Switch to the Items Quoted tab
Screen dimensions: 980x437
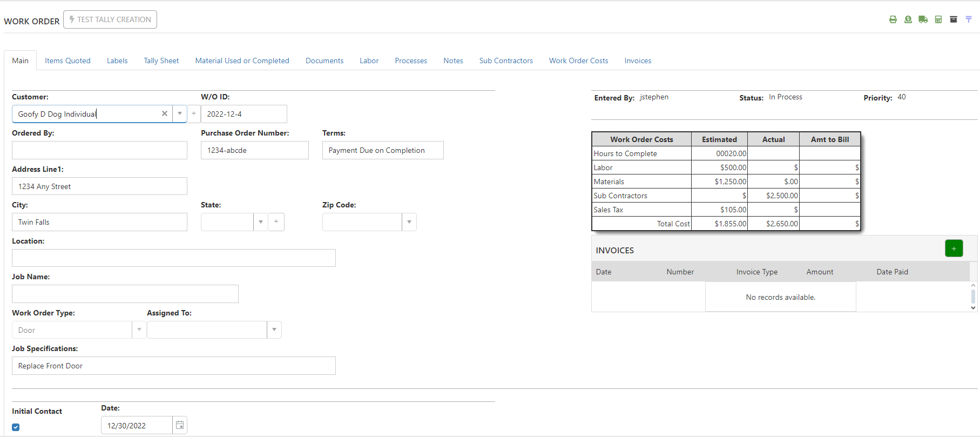coord(67,60)
